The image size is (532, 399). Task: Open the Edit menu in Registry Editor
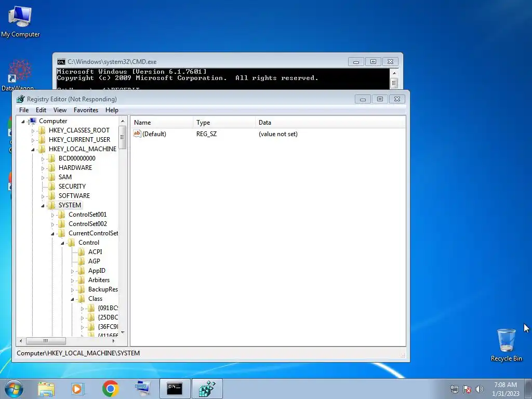(x=41, y=110)
